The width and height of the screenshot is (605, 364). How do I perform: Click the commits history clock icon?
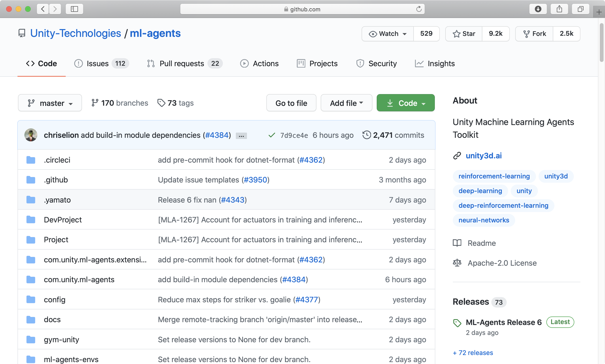click(x=367, y=135)
